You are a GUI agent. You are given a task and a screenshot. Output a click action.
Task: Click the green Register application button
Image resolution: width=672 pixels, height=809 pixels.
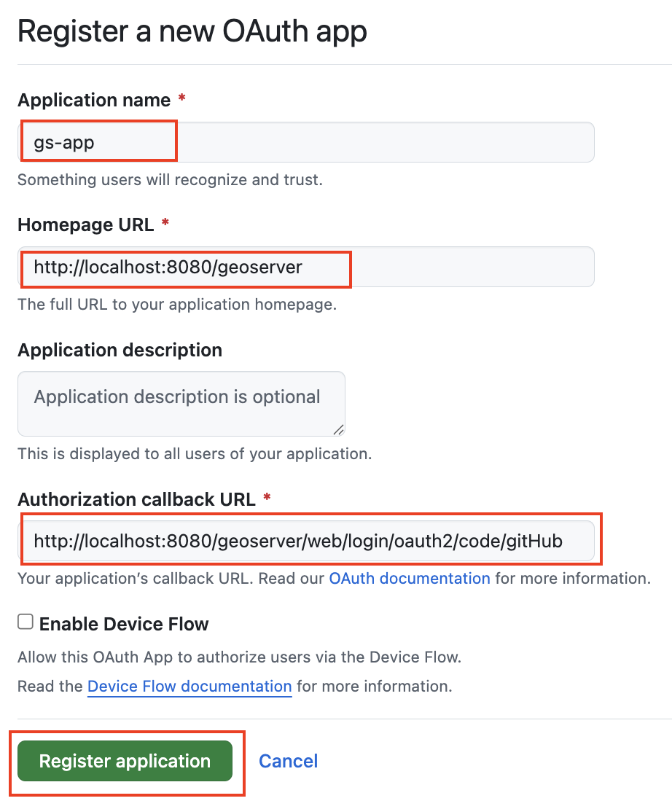pyautogui.click(x=125, y=760)
